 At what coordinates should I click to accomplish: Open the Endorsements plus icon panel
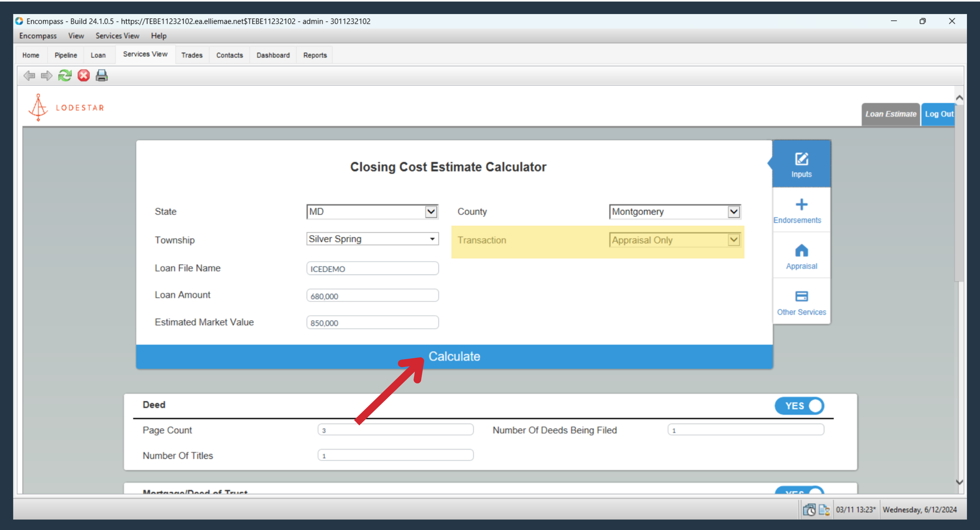801,211
